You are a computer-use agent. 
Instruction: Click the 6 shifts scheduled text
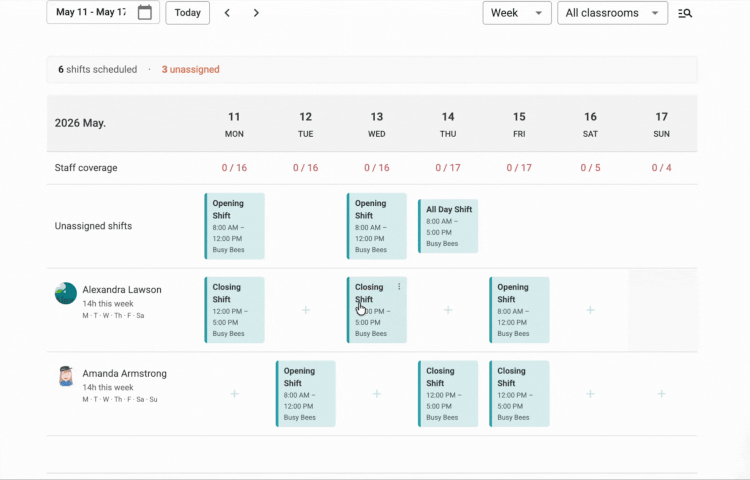(98, 69)
